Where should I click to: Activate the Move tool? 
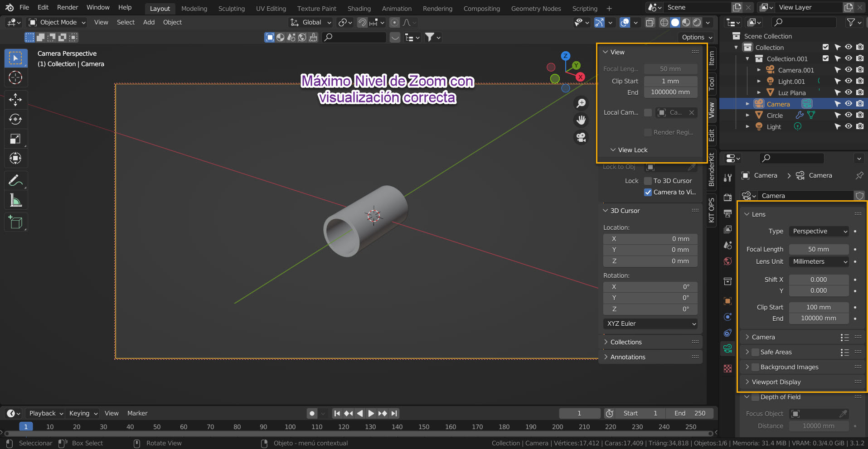[15, 99]
